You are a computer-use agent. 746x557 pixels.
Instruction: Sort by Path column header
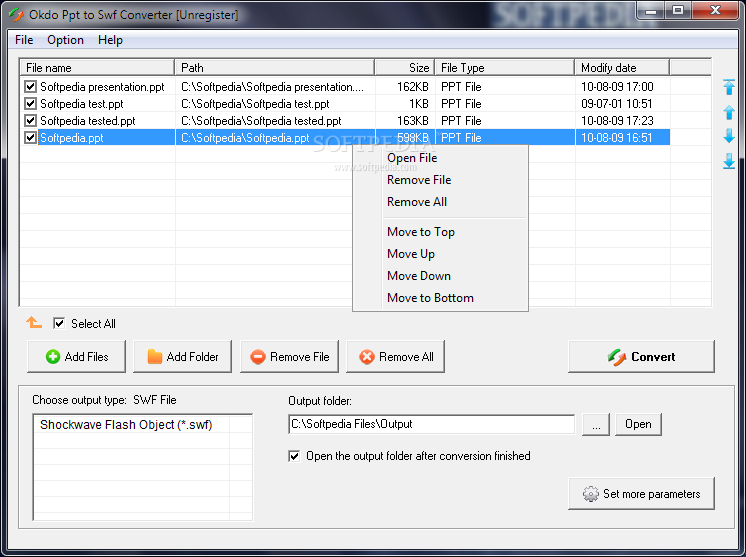tap(275, 68)
